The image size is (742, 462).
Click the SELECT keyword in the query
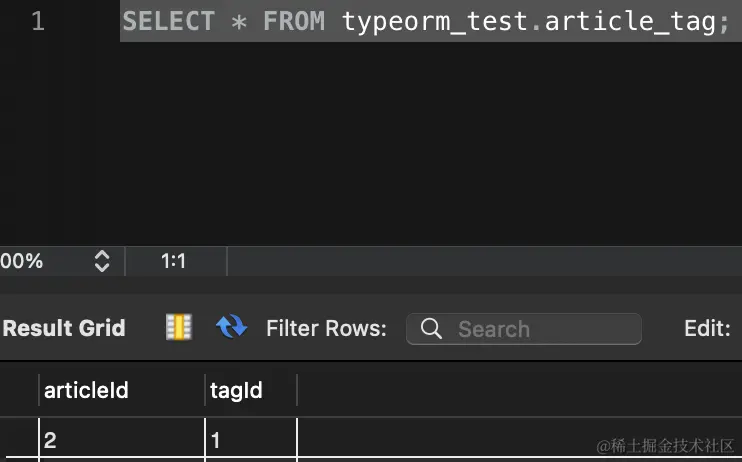pos(168,22)
